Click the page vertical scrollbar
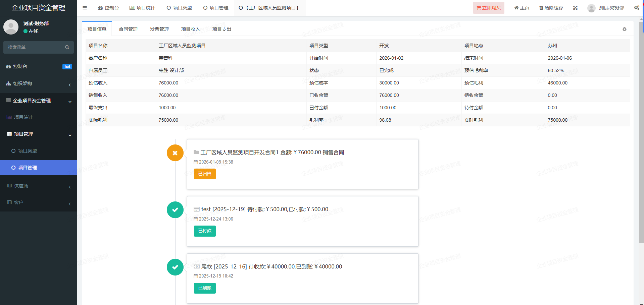Screen dimensions: 644x305 coord(641,134)
